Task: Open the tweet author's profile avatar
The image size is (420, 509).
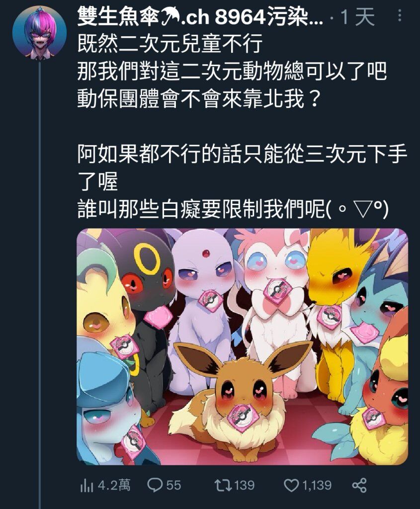Action: pyautogui.click(x=39, y=32)
